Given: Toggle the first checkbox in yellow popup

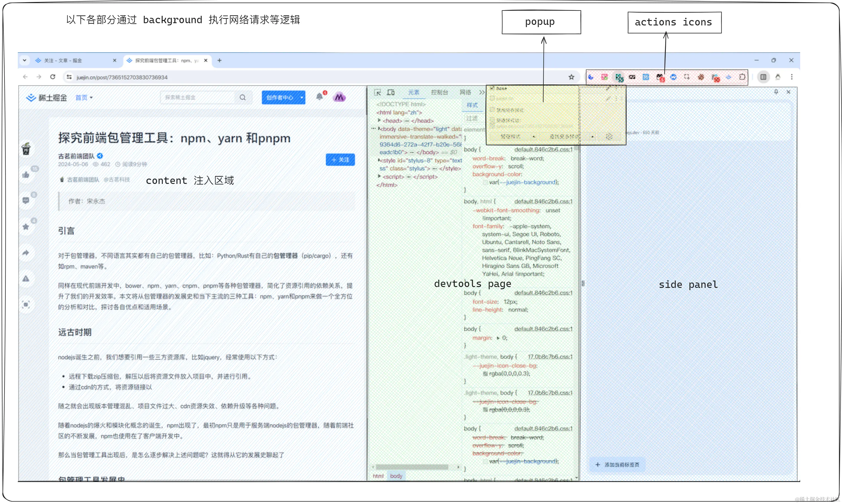Looking at the screenshot, I should (x=492, y=88).
